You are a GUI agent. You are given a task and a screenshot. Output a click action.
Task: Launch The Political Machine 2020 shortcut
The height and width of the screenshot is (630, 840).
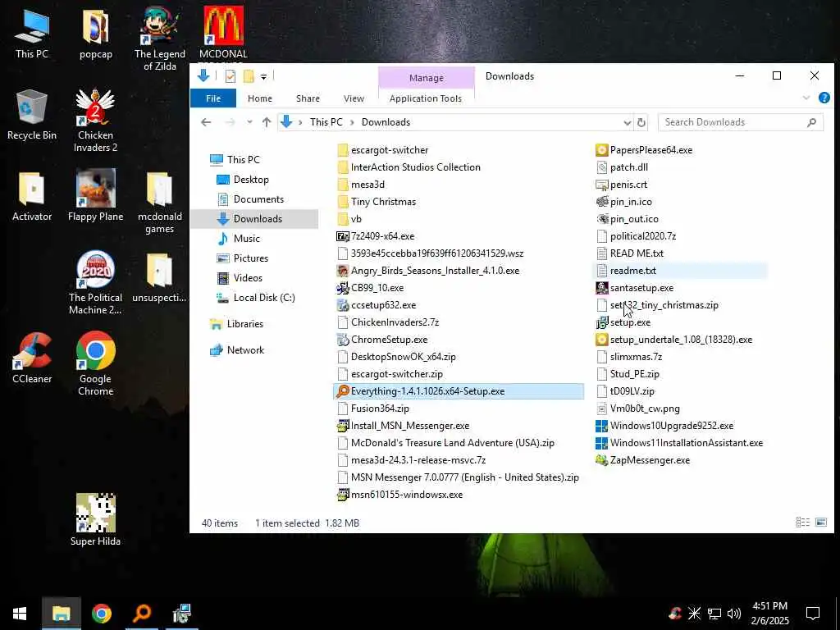click(95, 283)
